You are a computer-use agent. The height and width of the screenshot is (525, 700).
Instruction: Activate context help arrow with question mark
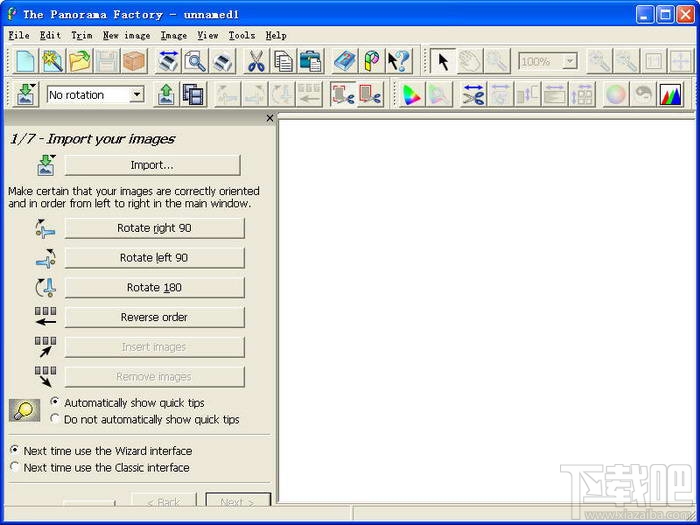[398, 61]
